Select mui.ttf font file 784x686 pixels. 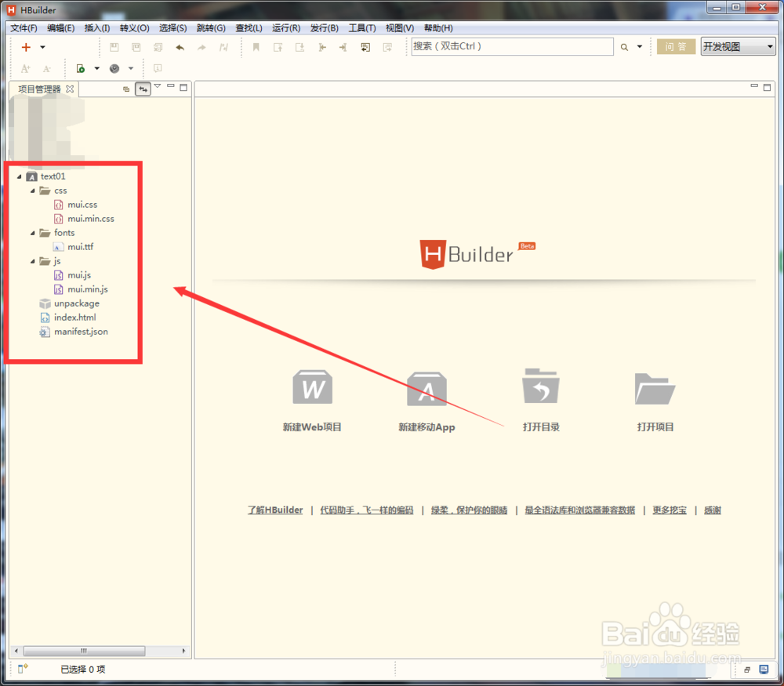(x=81, y=247)
